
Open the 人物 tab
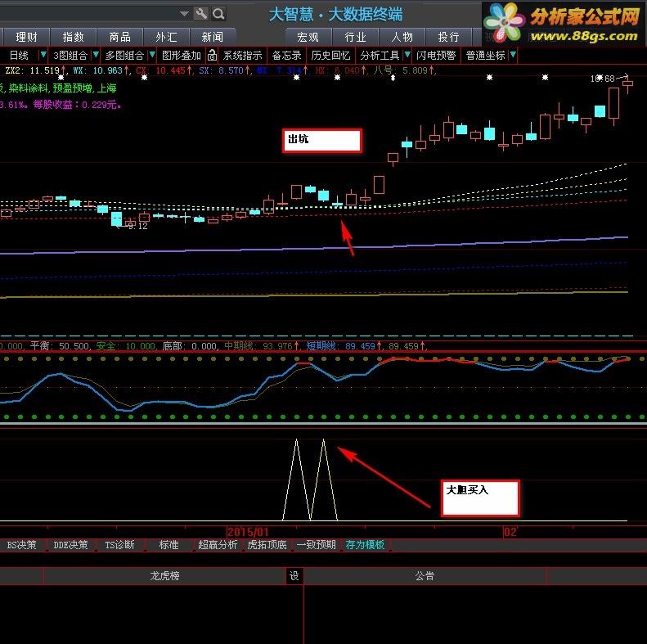[402, 37]
